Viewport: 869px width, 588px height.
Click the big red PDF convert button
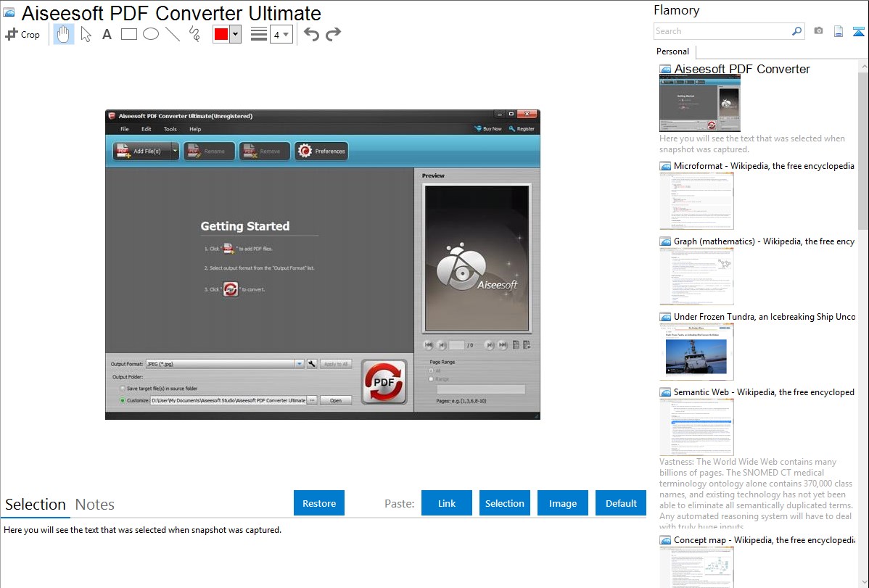coord(384,382)
